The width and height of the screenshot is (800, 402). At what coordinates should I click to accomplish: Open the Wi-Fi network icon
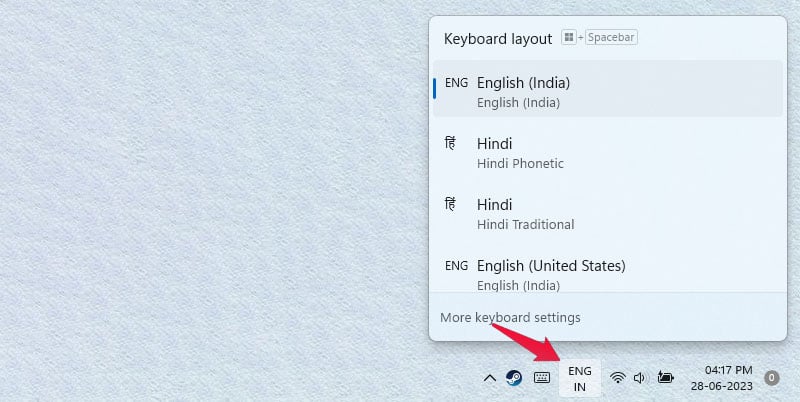(618, 378)
